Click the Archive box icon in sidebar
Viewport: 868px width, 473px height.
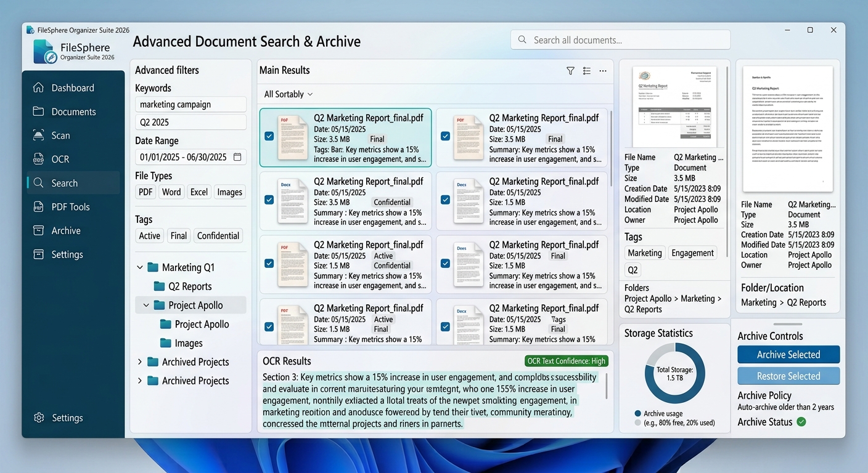[x=39, y=230]
